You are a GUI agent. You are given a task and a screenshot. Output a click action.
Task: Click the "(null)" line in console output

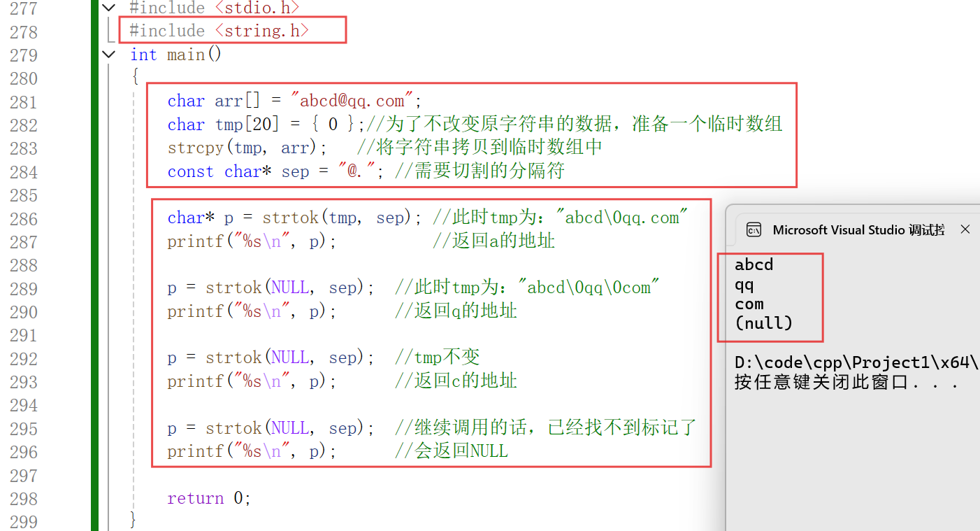pos(763,323)
